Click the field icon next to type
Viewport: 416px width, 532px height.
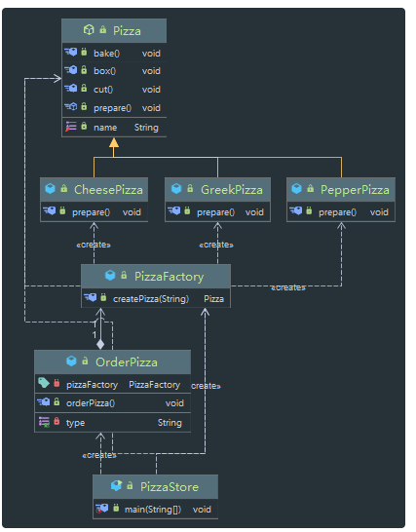click(x=44, y=422)
